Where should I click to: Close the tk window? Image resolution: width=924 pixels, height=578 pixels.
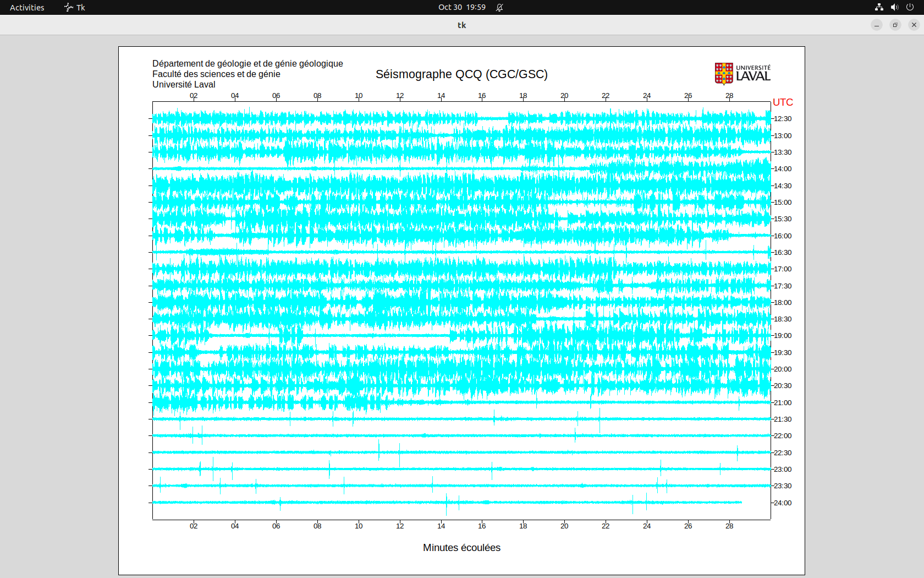coord(914,25)
